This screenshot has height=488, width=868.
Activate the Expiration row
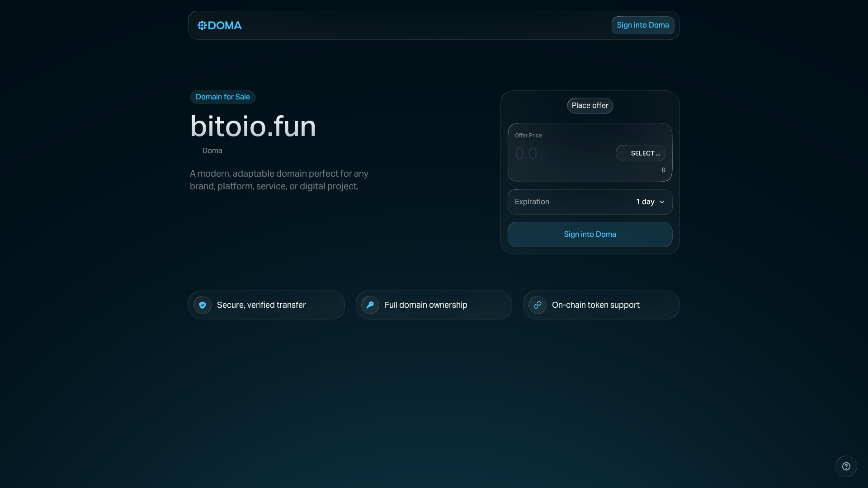(590, 202)
